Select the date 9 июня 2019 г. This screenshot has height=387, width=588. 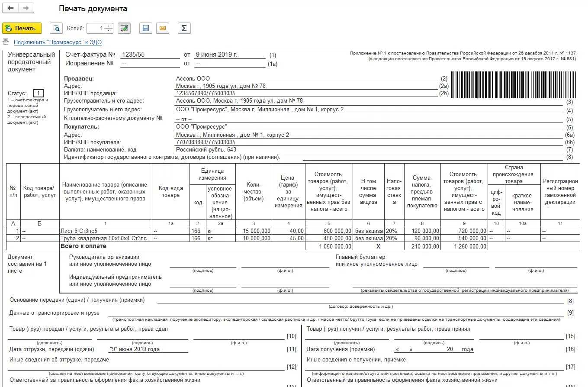point(217,55)
